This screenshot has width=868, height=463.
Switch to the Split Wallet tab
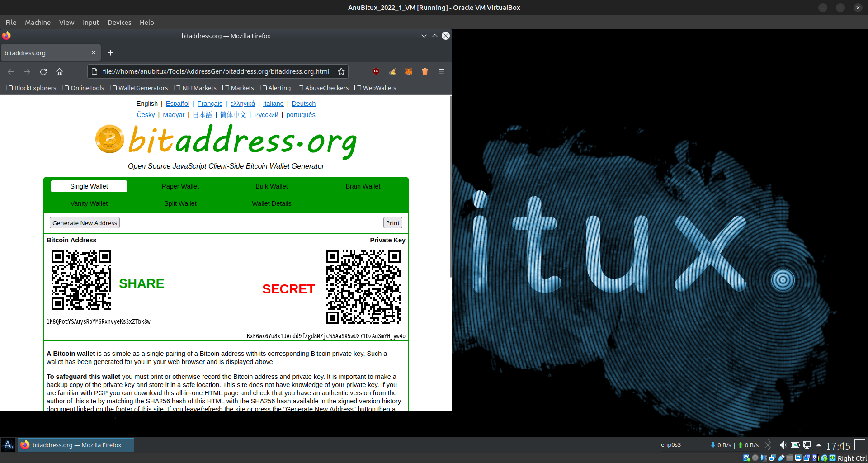point(180,203)
